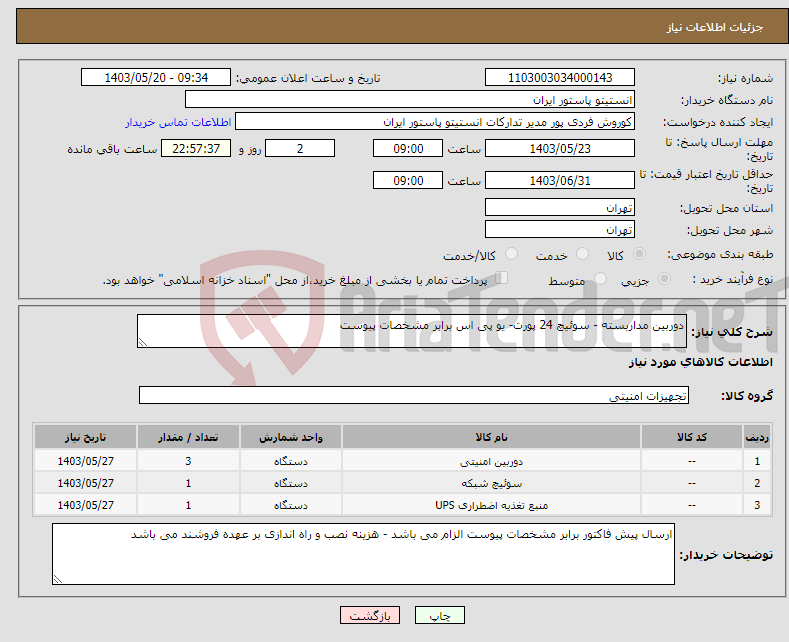Select the خدمت radio button

pyautogui.click(x=582, y=254)
